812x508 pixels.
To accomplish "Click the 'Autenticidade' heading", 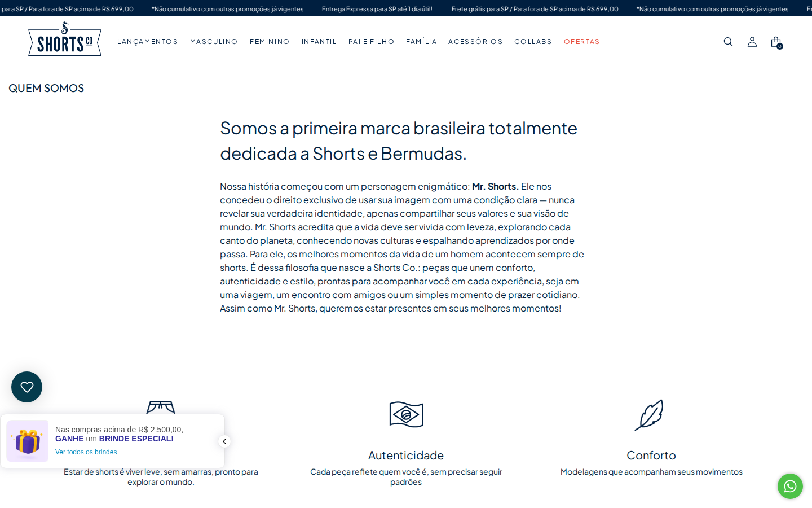I will tap(406, 455).
